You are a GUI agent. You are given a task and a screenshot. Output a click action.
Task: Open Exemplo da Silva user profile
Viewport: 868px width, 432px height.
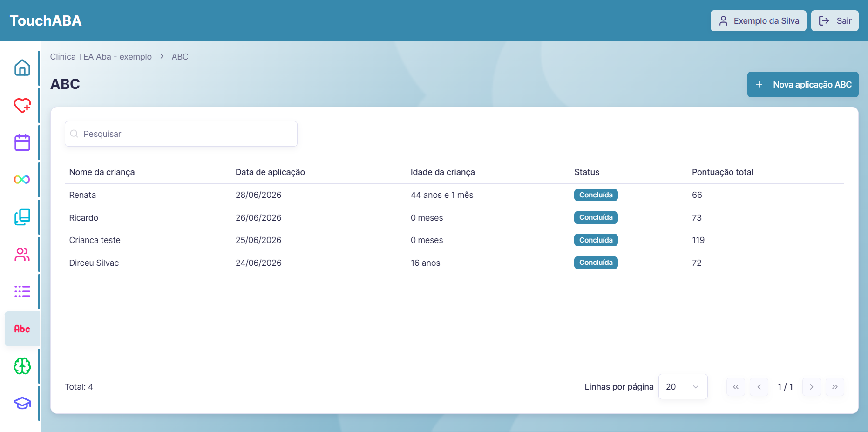[x=758, y=21]
